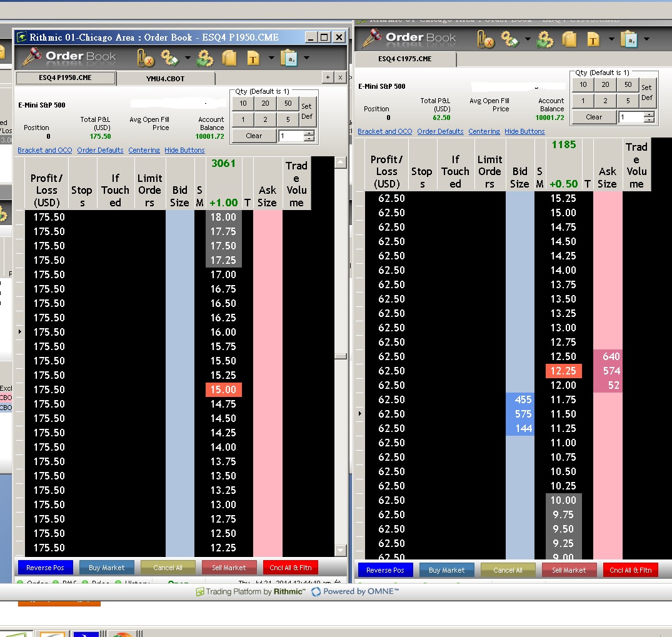Viewport: 672px width, 637px height.
Task: Set quantity to 10 in P1950 window
Action: 243,103
